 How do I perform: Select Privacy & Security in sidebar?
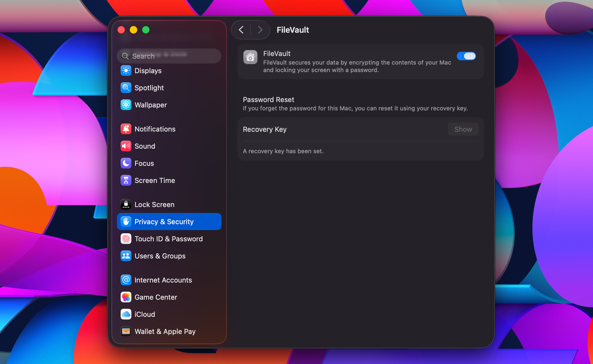164,221
